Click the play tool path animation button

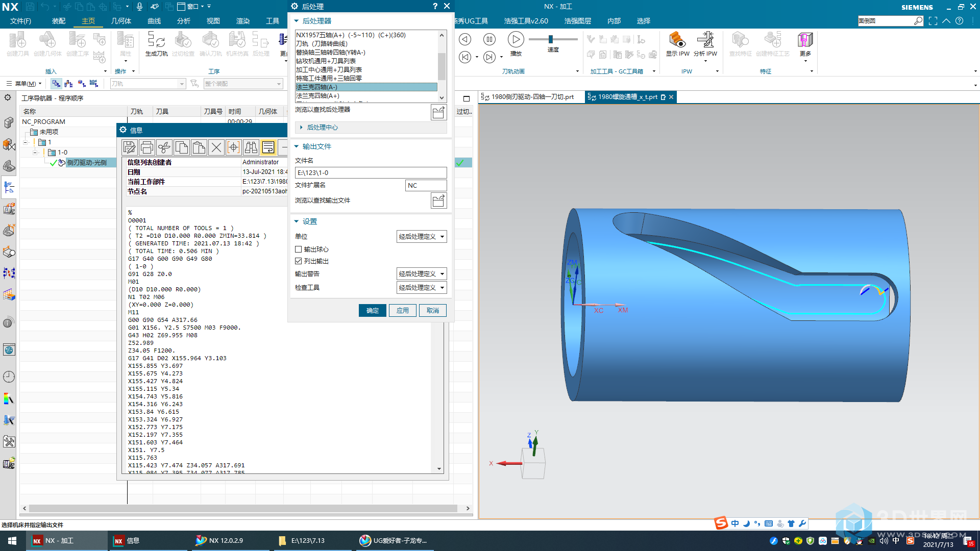(x=516, y=39)
